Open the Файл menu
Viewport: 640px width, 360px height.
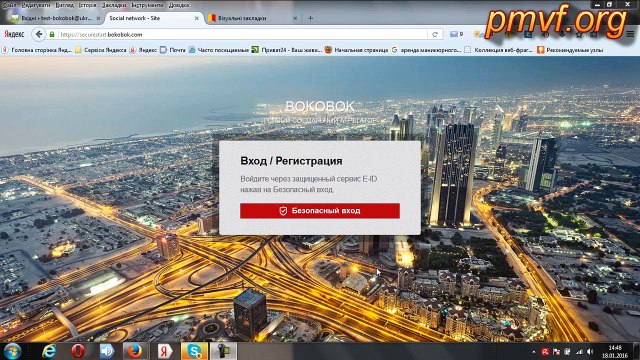point(9,5)
